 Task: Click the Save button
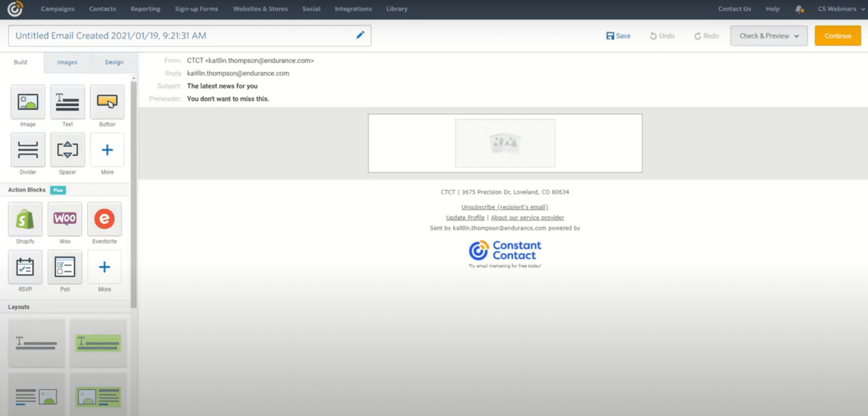click(618, 36)
